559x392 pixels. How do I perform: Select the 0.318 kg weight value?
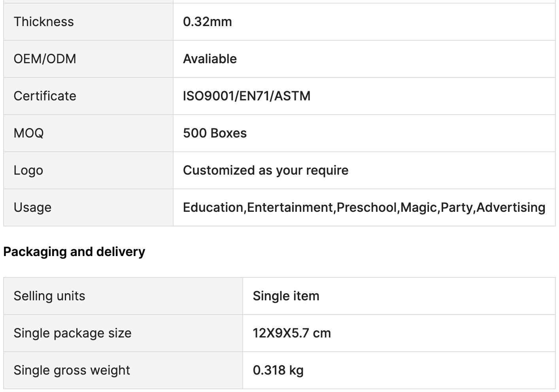coord(278,370)
